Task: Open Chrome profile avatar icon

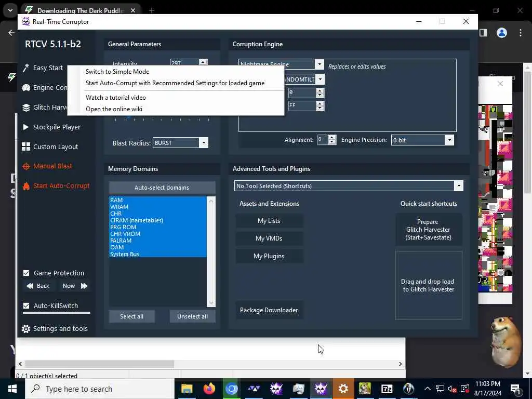Action: (x=502, y=33)
